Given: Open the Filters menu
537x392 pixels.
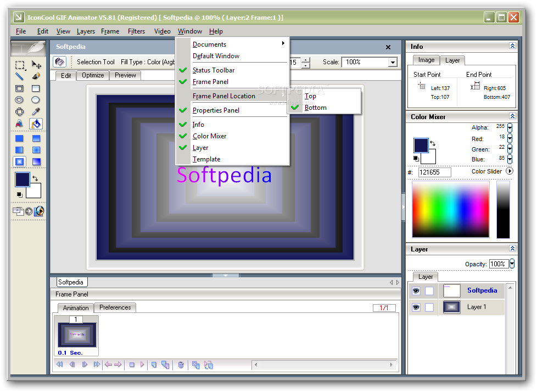Looking at the screenshot, I should tap(136, 31).
